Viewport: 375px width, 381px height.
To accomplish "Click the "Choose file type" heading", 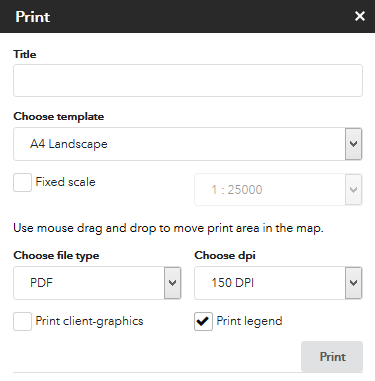I will pyautogui.click(x=56, y=255).
